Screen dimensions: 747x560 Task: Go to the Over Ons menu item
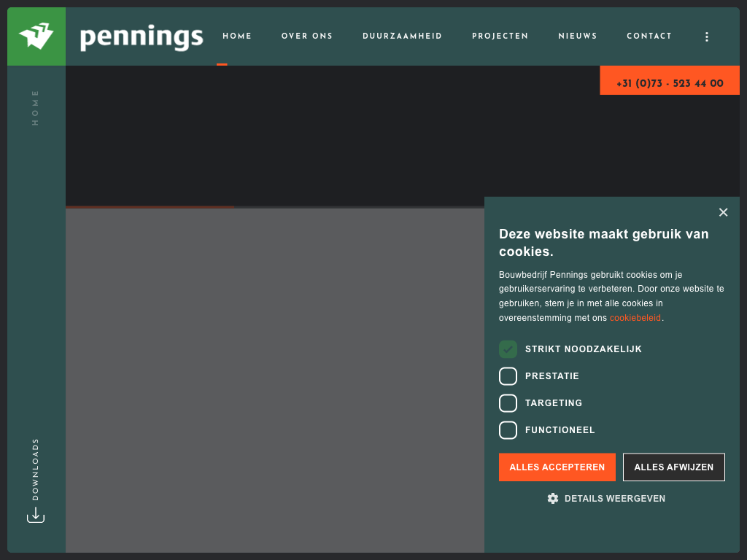307,36
